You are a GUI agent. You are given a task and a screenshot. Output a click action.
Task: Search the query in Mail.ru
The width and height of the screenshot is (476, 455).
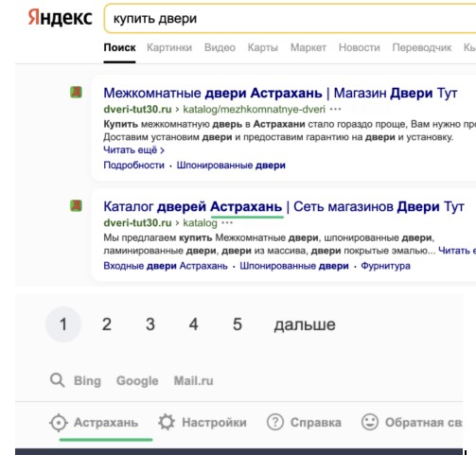coord(194,381)
